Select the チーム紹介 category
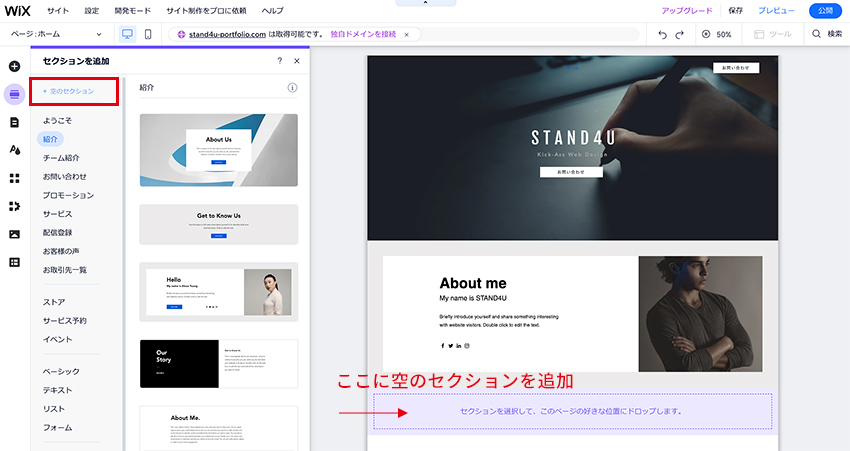 click(x=61, y=158)
